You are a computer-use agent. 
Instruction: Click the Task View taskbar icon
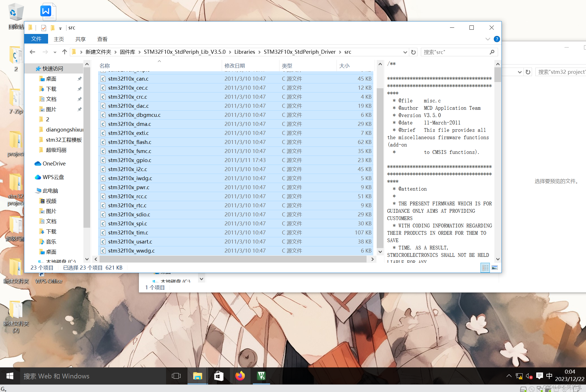(176, 376)
